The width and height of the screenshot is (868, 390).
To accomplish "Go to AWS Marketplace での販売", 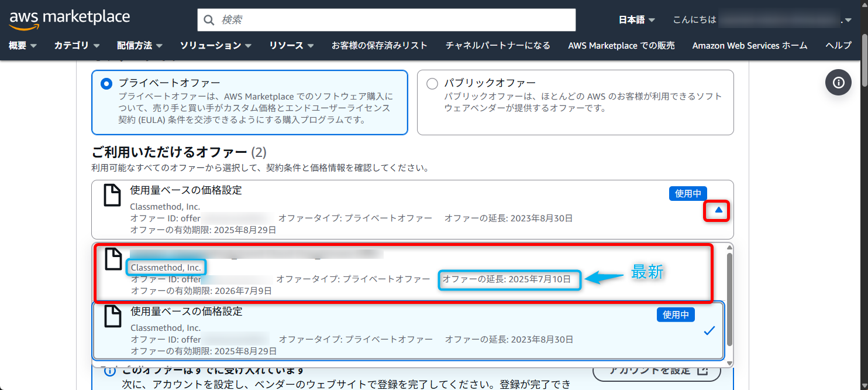I will [621, 45].
